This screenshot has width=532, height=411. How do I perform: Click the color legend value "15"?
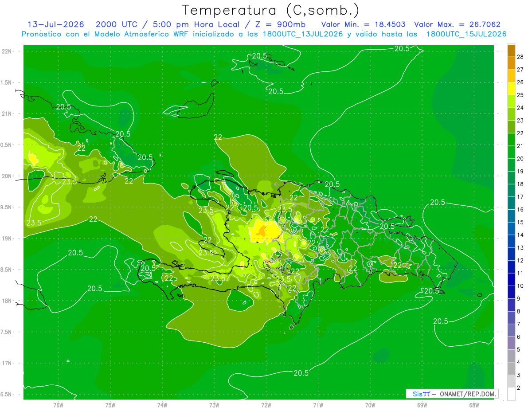(520, 222)
